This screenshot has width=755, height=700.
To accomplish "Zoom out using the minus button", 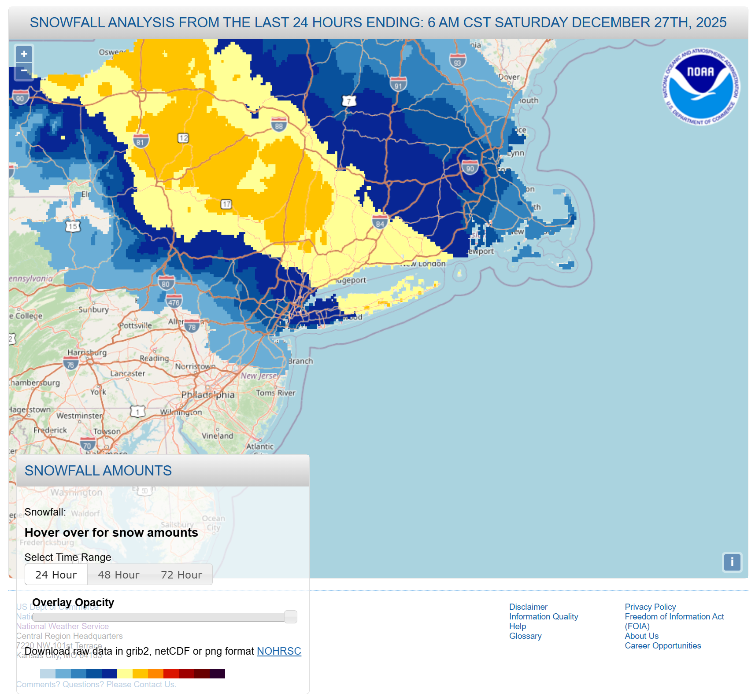I will coord(24,71).
